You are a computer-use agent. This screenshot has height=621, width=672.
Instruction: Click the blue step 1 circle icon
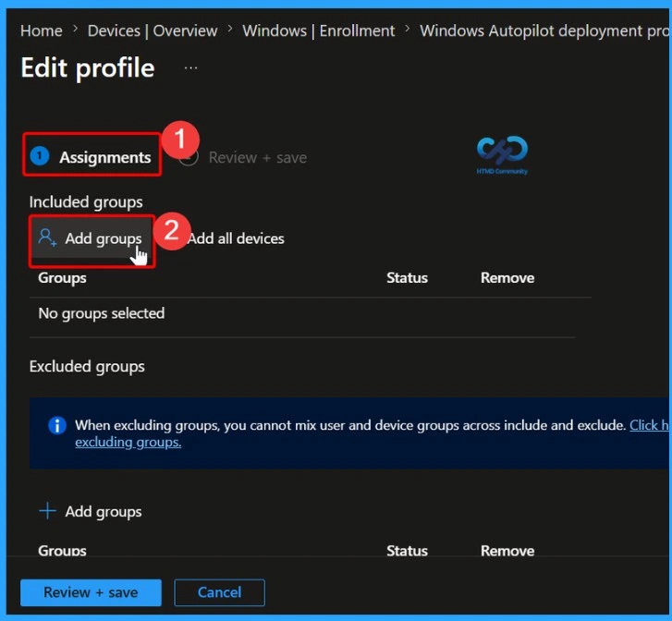40,155
